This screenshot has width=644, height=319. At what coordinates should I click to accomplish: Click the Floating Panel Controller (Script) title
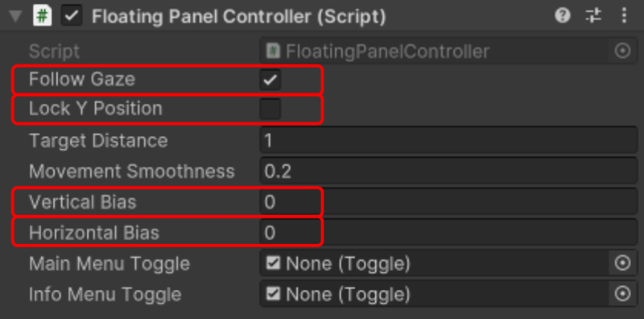(x=238, y=16)
